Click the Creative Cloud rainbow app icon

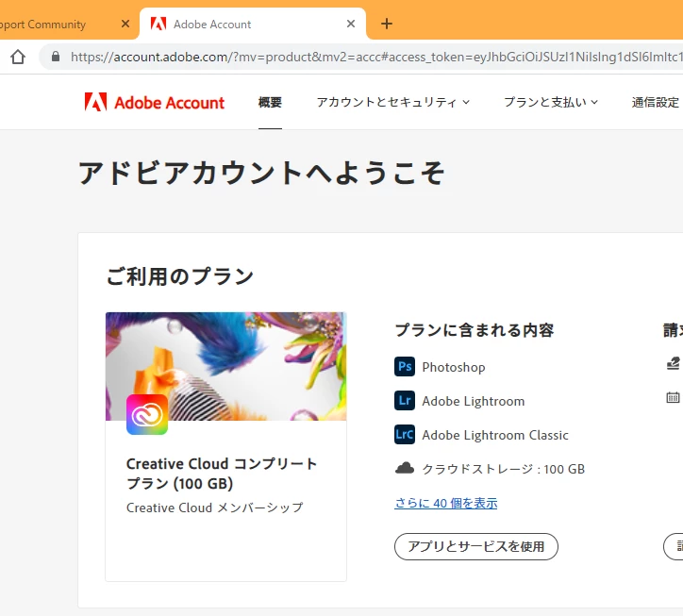click(147, 414)
